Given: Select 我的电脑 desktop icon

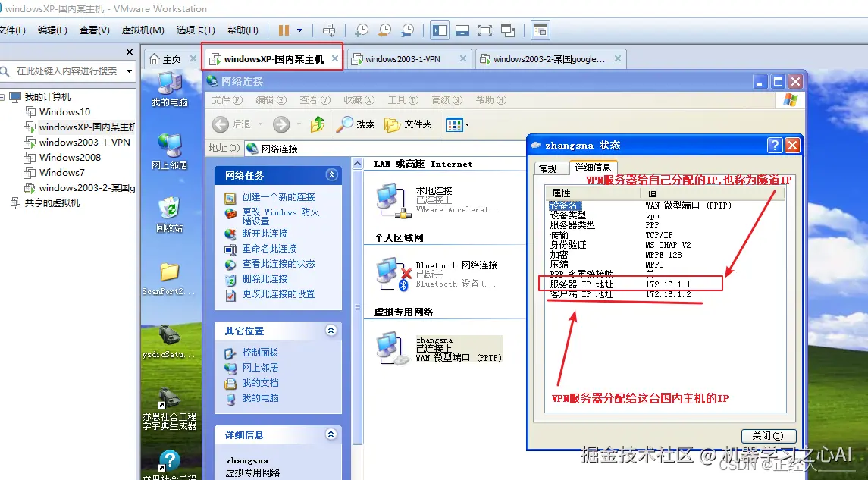Looking at the screenshot, I should [x=169, y=89].
